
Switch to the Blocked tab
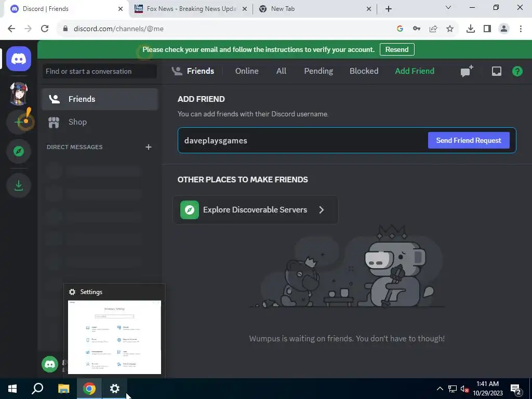(x=364, y=71)
